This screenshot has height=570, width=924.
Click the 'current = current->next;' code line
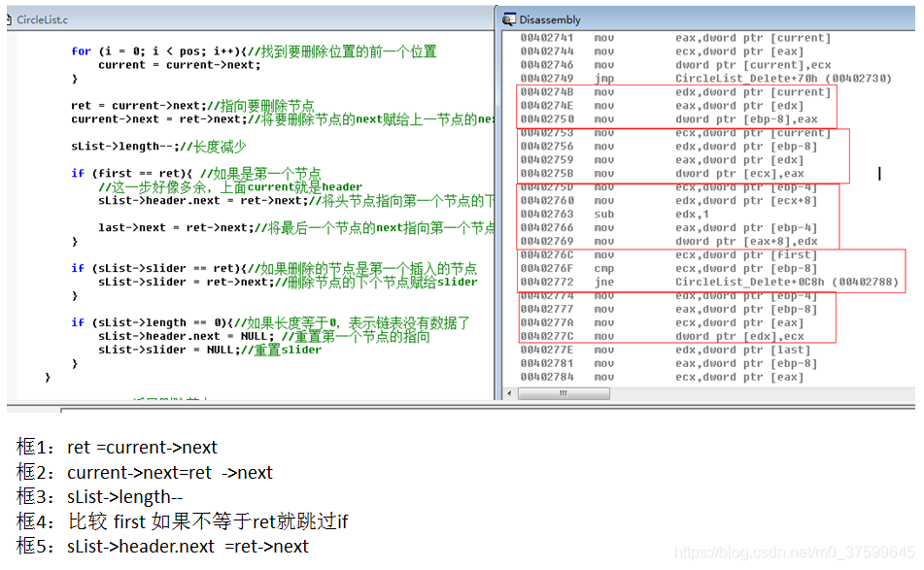[179, 65]
